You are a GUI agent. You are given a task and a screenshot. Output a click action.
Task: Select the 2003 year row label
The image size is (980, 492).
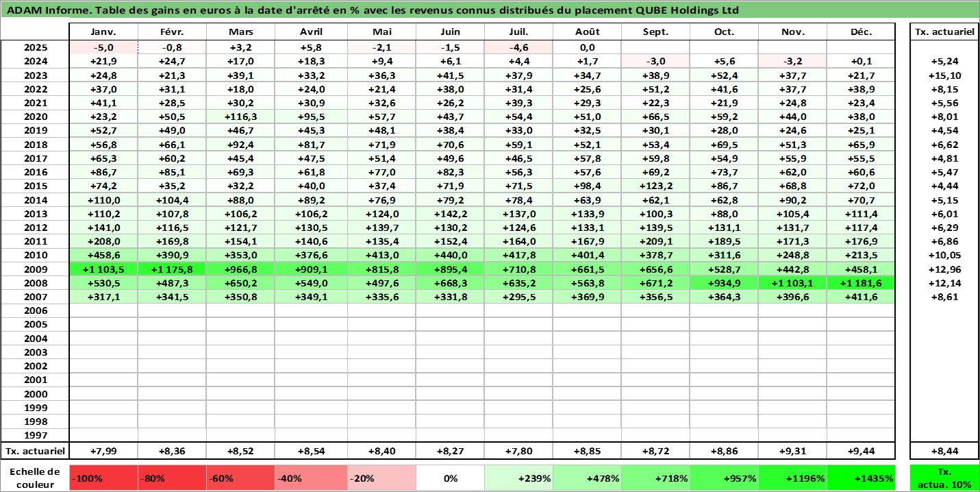36,352
